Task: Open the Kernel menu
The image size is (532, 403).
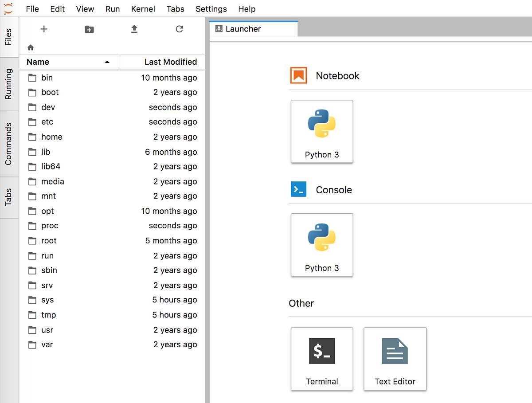Action: 143,9
